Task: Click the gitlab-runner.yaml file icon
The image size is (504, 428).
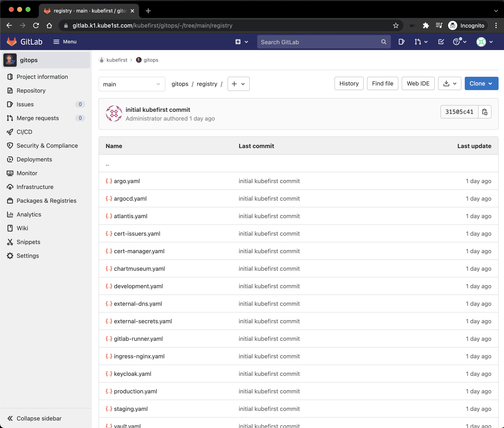Action: pyautogui.click(x=109, y=339)
